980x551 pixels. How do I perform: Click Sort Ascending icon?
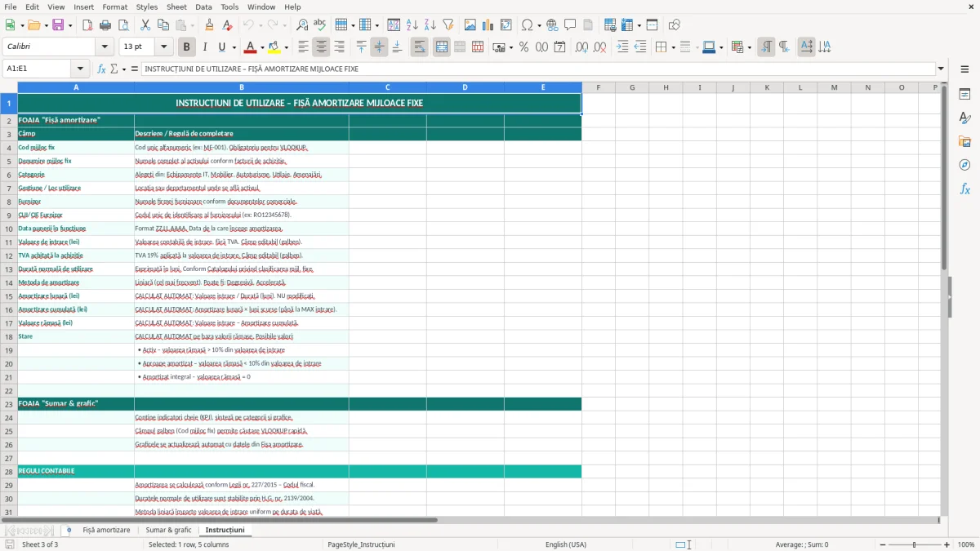coord(412,25)
